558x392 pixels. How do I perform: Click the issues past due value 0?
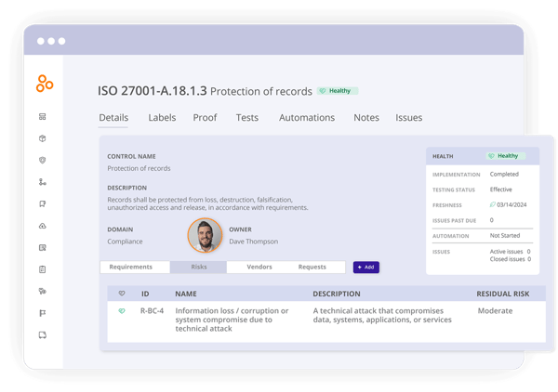[x=491, y=220]
